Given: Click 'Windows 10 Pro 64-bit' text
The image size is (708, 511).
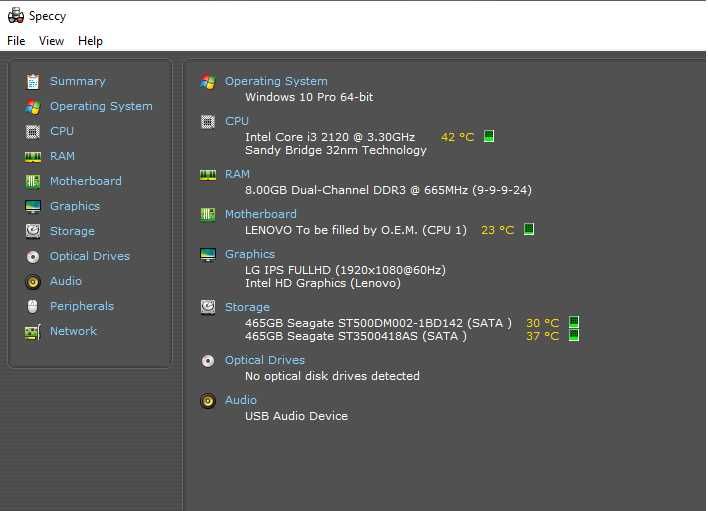Looking at the screenshot, I should tap(309, 97).
